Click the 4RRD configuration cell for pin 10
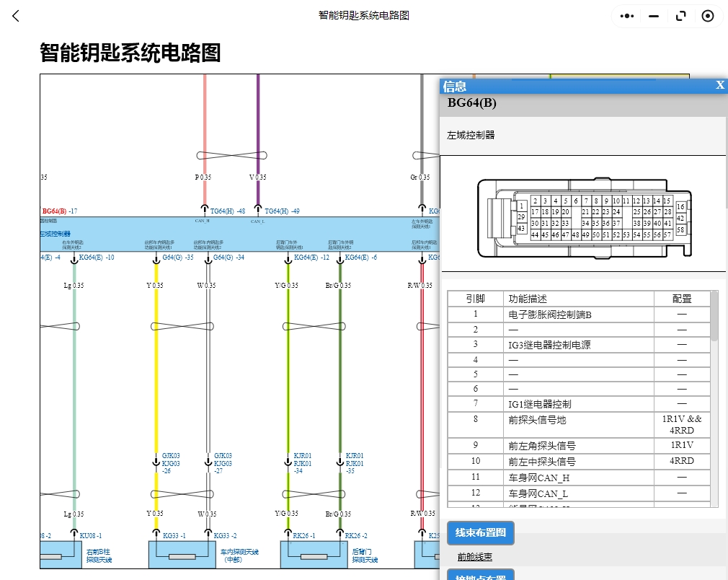 682,461
